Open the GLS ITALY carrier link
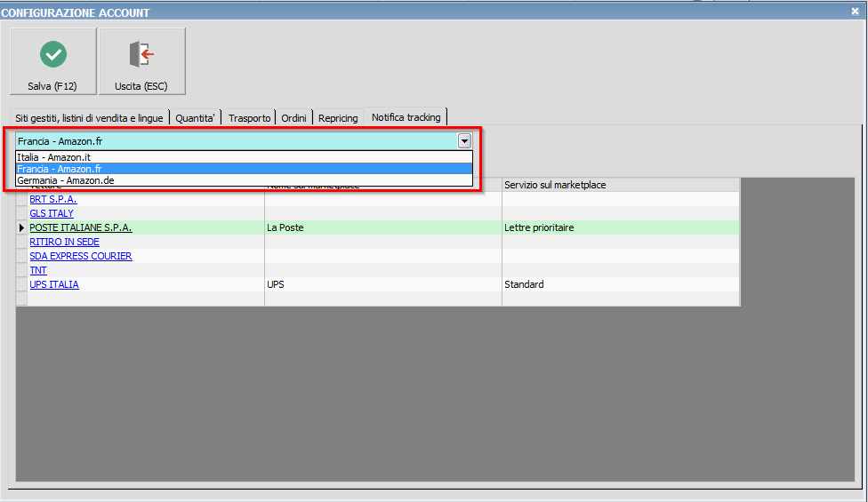This screenshot has width=868, height=502. pos(52,213)
